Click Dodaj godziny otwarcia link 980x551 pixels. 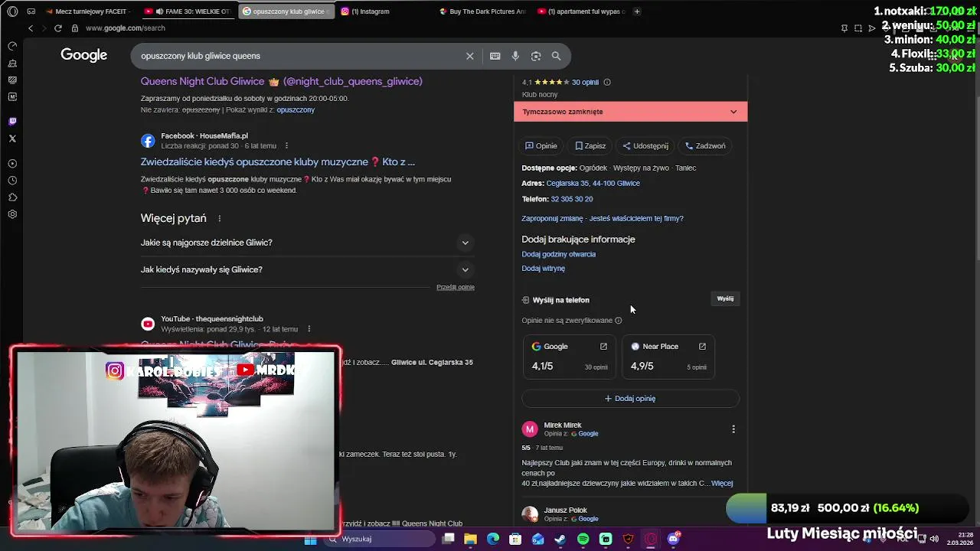point(558,254)
